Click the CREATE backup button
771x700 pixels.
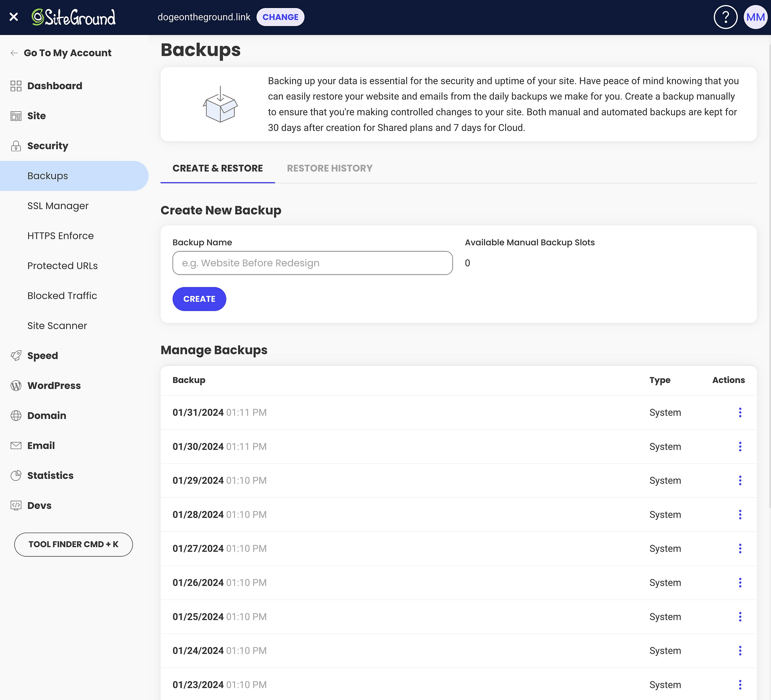click(x=199, y=299)
